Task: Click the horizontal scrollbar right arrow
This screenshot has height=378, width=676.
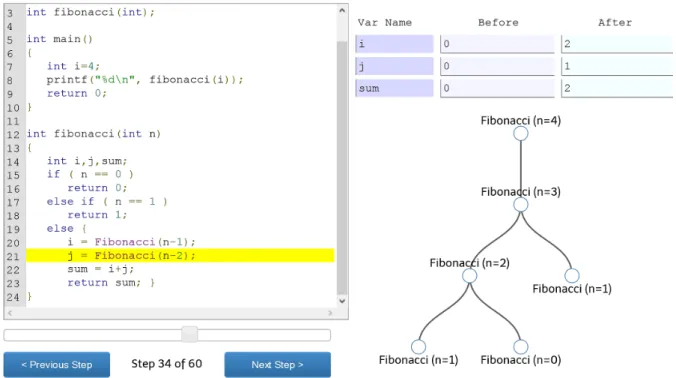Action: 330,313
